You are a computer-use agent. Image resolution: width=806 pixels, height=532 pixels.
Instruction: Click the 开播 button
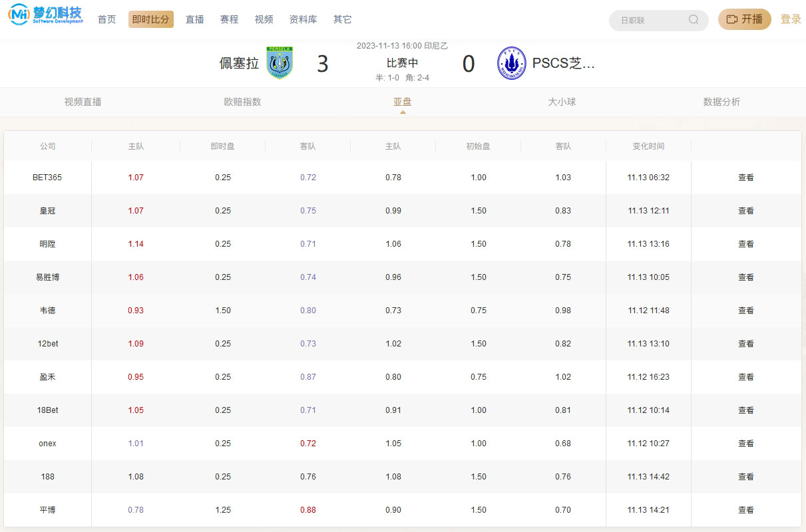[745, 19]
